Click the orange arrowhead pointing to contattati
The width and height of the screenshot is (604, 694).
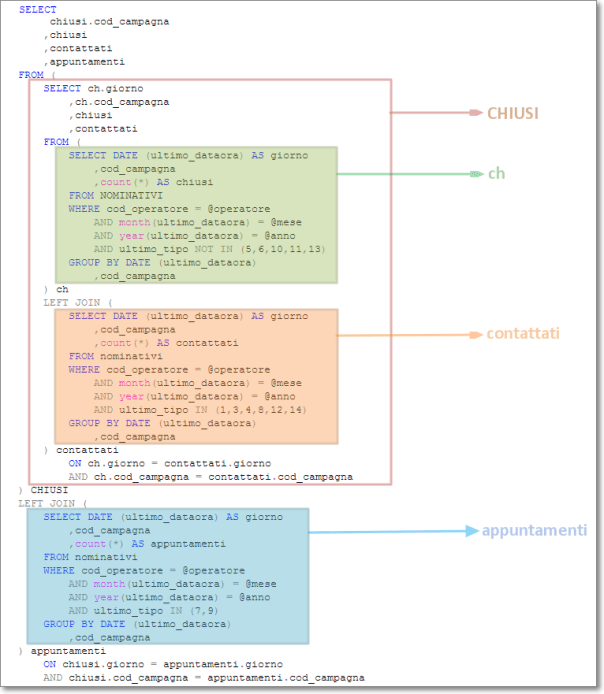pos(476,335)
